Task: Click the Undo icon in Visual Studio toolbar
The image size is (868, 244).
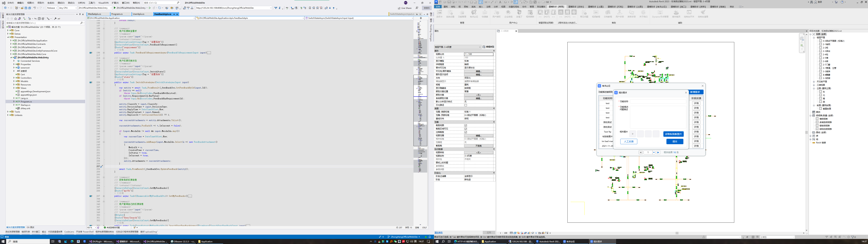Action: 35,8
